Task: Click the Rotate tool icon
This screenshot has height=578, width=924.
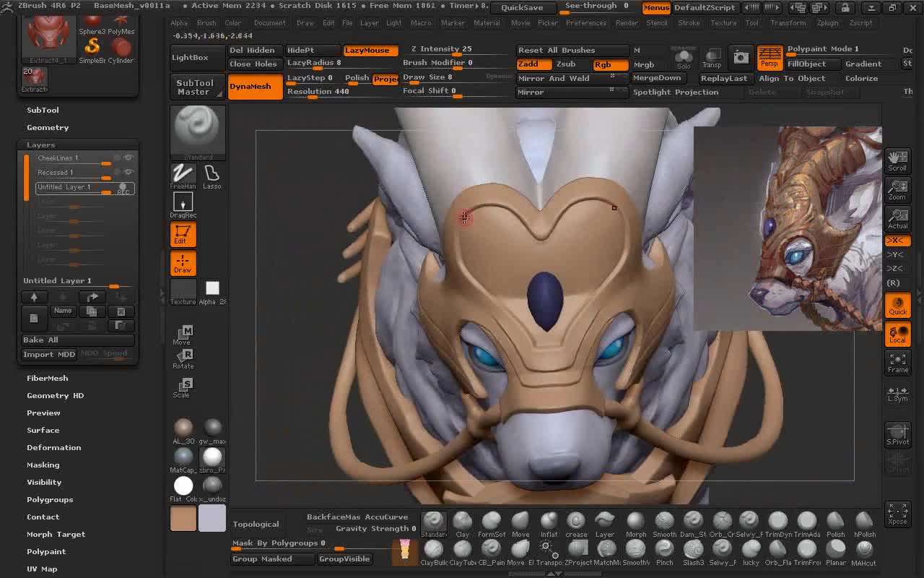Action: click(183, 359)
